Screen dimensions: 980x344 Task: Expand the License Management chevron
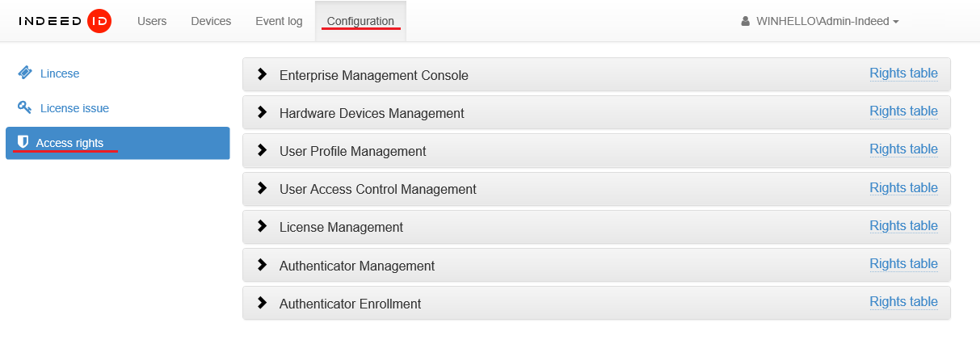coord(262,226)
